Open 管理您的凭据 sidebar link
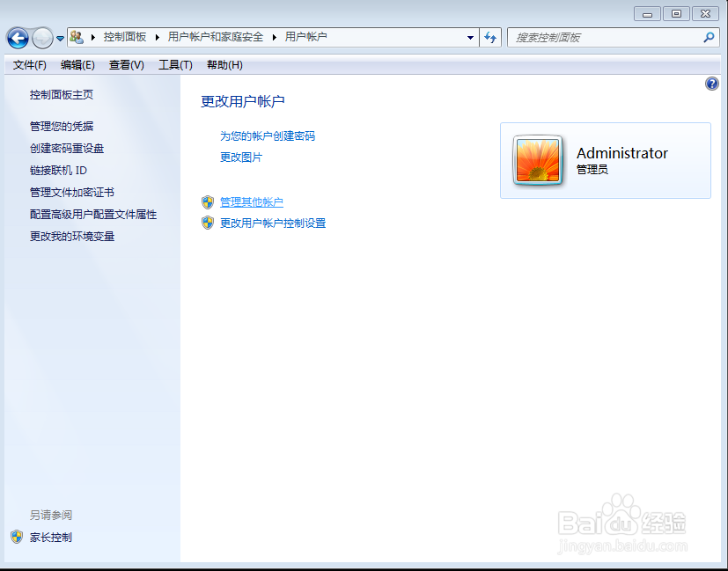Viewport: 728px width, 571px height. [62, 126]
